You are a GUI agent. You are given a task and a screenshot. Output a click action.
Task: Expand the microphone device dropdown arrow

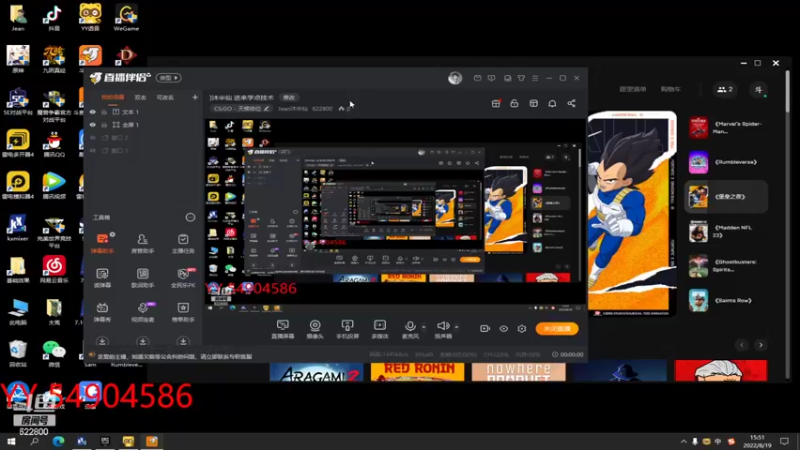click(x=423, y=327)
